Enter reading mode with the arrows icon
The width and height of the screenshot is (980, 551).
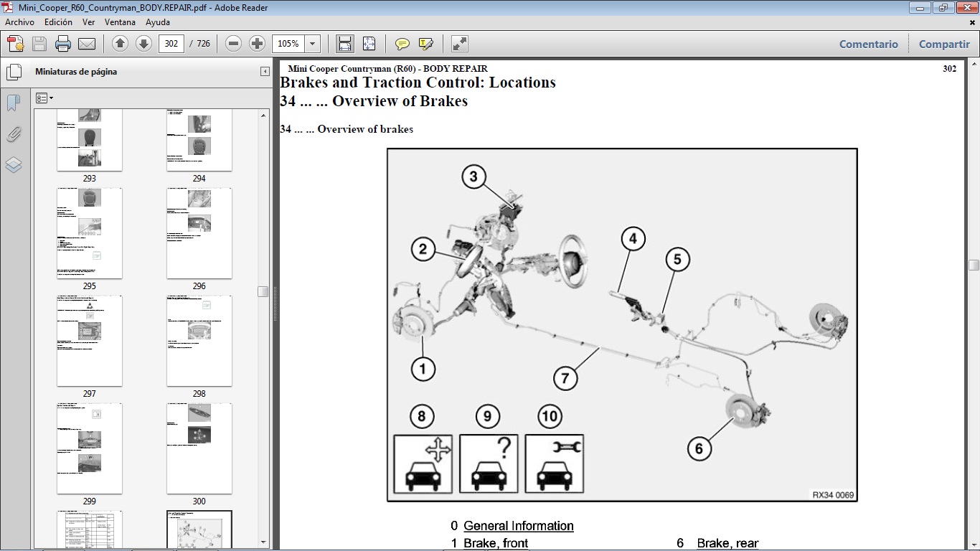click(x=459, y=44)
